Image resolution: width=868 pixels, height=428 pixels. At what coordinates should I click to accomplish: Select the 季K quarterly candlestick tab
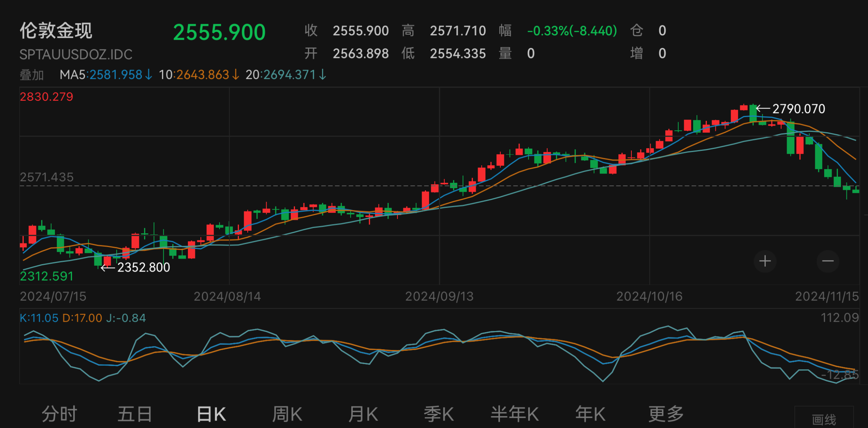coord(439,414)
